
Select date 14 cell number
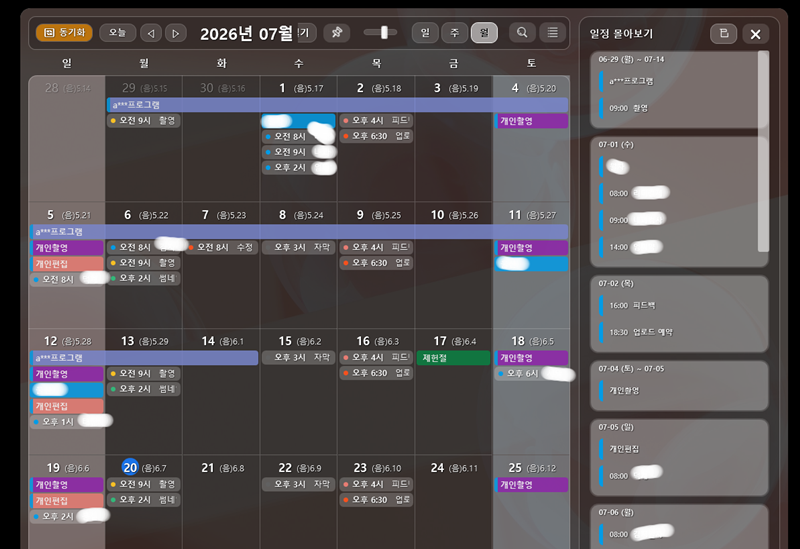208,341
